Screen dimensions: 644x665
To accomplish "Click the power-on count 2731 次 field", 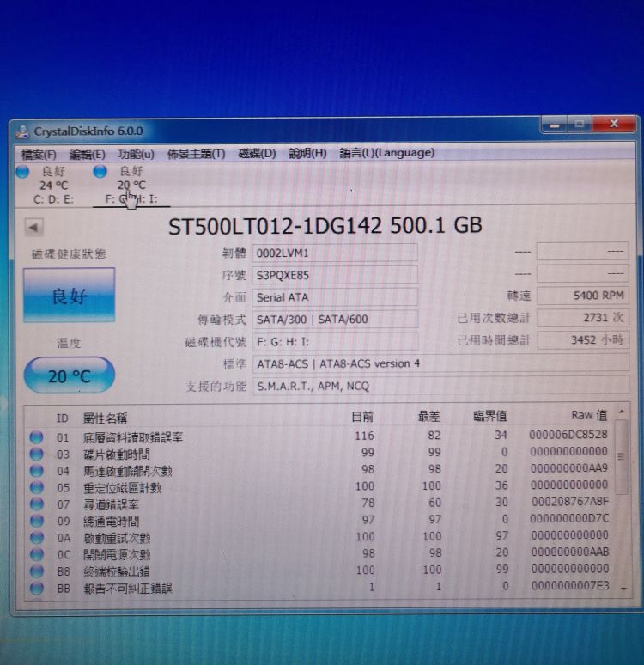I will (x=582, y=317).
